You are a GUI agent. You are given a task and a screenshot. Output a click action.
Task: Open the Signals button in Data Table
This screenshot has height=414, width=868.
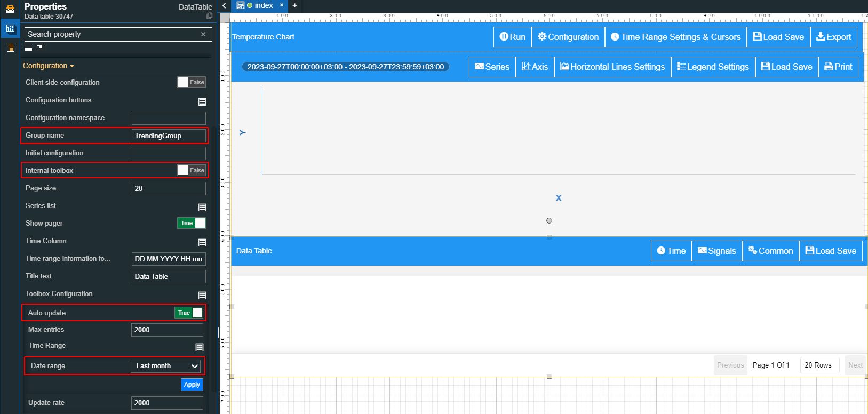pos(717,251)
